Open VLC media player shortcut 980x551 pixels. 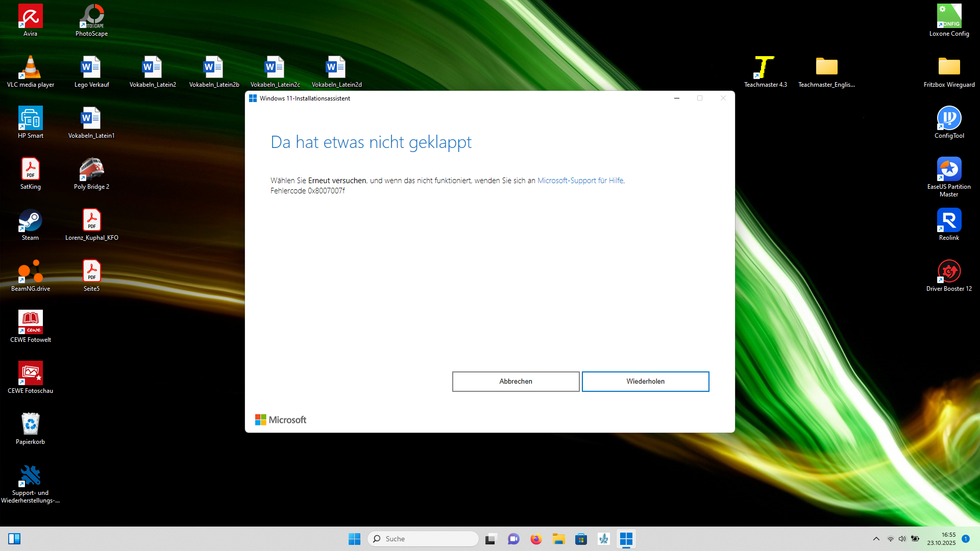[30, 71]
